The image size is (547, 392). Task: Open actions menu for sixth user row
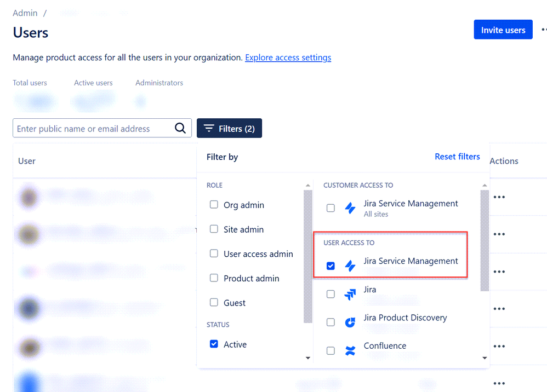(x=499, y=383)
